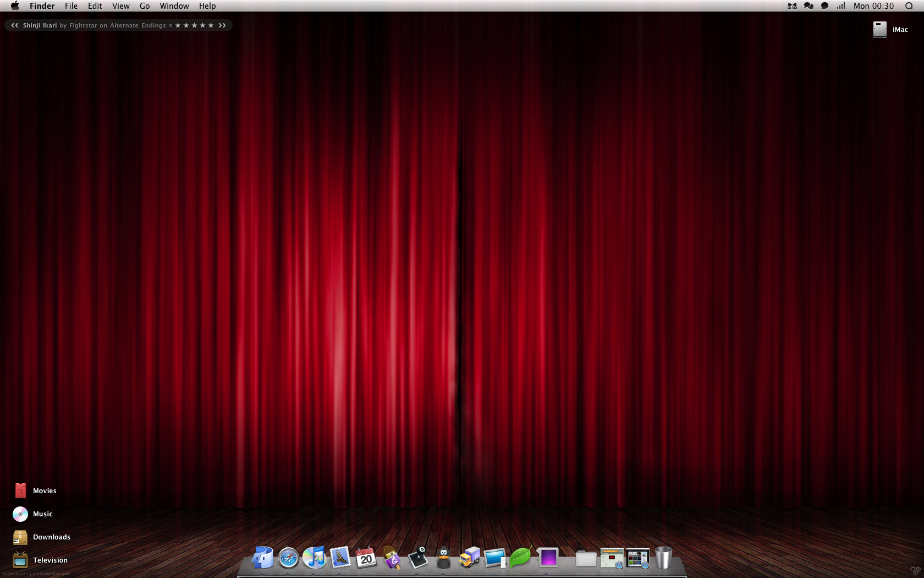Click the clock showing Mon 00:30
Viewport: 924px width, 578px height.
pos(873,6)
